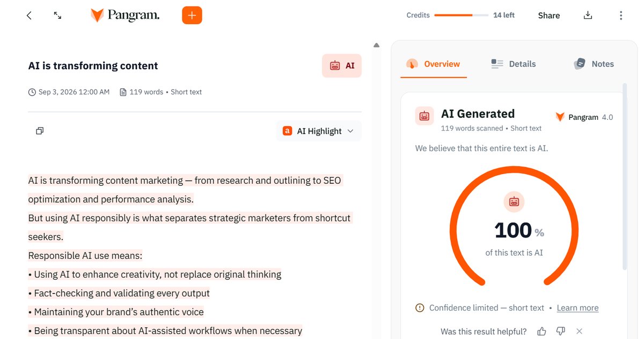Switch to the Overview tab
The height and width of the screenshot is (339, 644).
click(433, 64)
